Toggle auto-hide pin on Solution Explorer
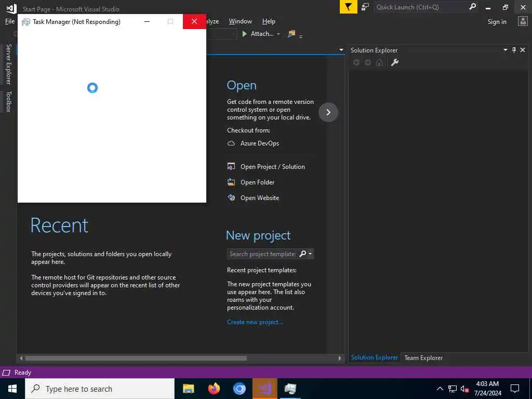This screenshot has height=399, width=532. (514, 50)
